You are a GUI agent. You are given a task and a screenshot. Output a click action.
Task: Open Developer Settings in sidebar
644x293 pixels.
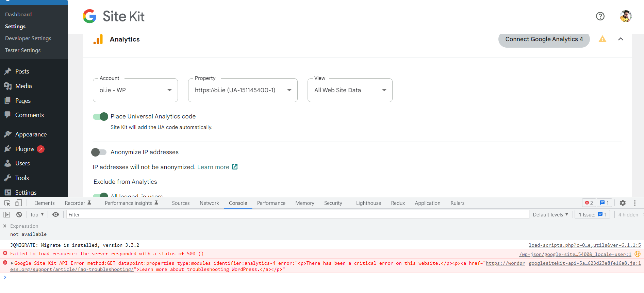[x=28, y=38]
